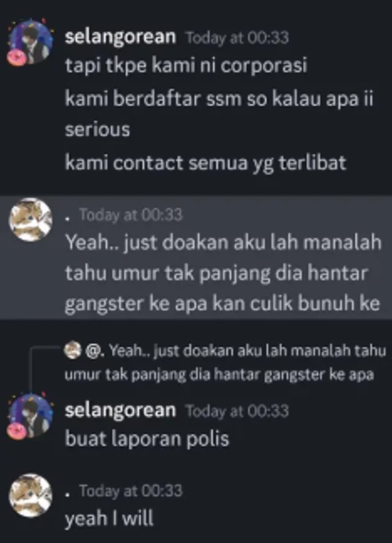Image resolution: width=392 pixels, height=543 pixels.
Task: Click the dot username on highlighted message
Action: pos(68,218)
